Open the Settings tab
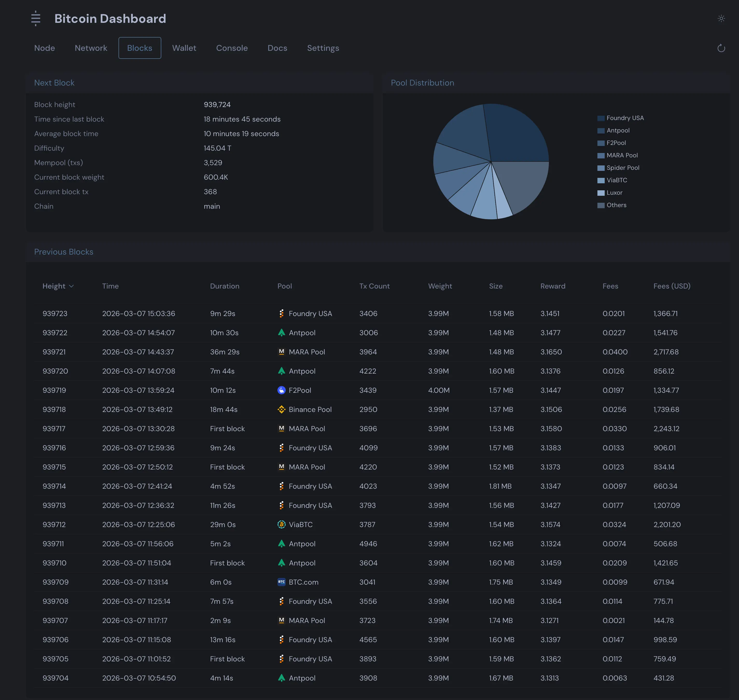739x700 pixels. (323, 48)
